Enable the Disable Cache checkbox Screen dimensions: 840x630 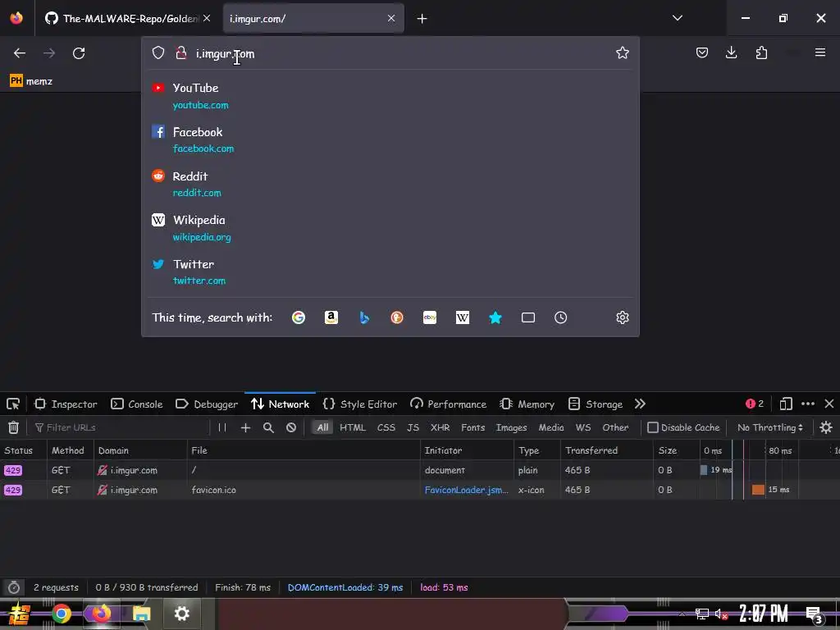652,427
